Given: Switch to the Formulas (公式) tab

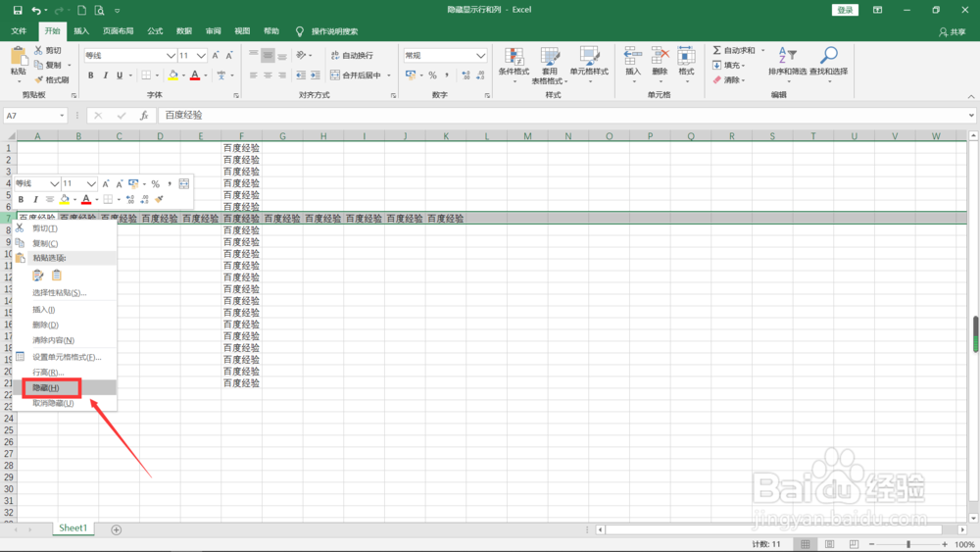Looking at the screenshot, I should tap(155, 31).
